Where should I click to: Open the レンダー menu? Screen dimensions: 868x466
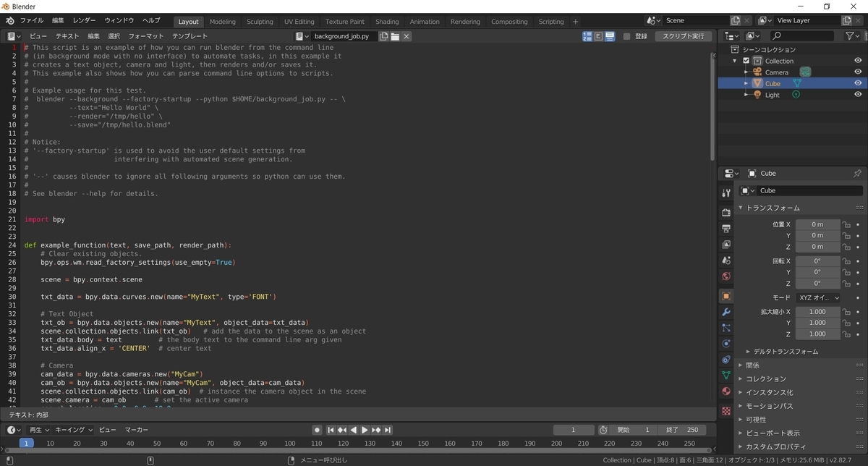(84, 21)
